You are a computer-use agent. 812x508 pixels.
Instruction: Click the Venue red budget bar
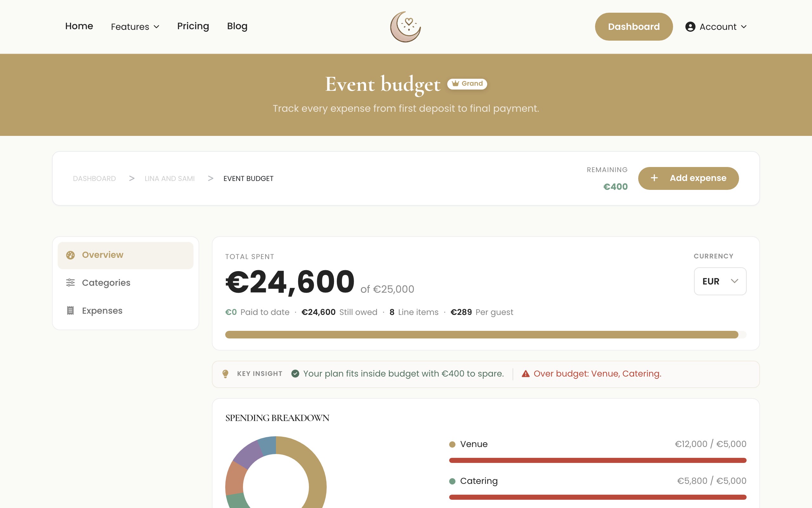[x=598, y=460]
